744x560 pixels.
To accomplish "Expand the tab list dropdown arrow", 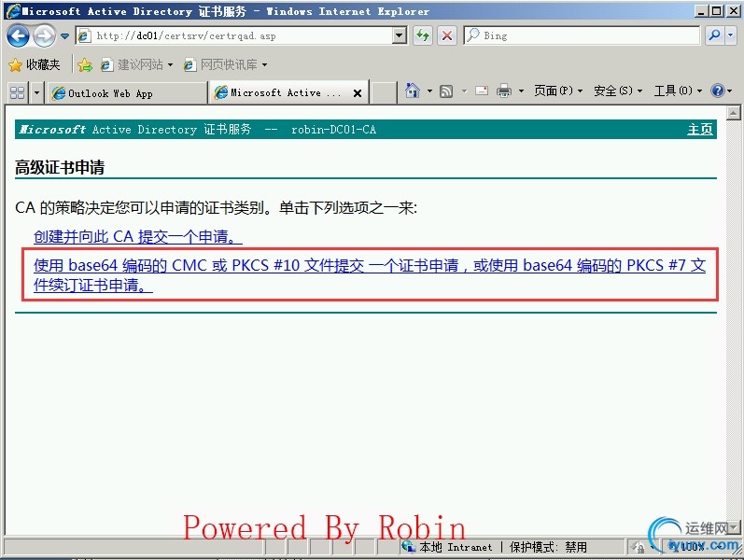I will point(36,92).
